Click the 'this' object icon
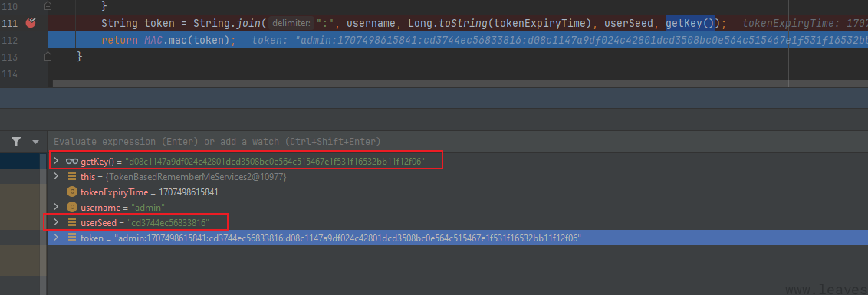The height and width of the screenshot is (295, 868). pos(71,176)
